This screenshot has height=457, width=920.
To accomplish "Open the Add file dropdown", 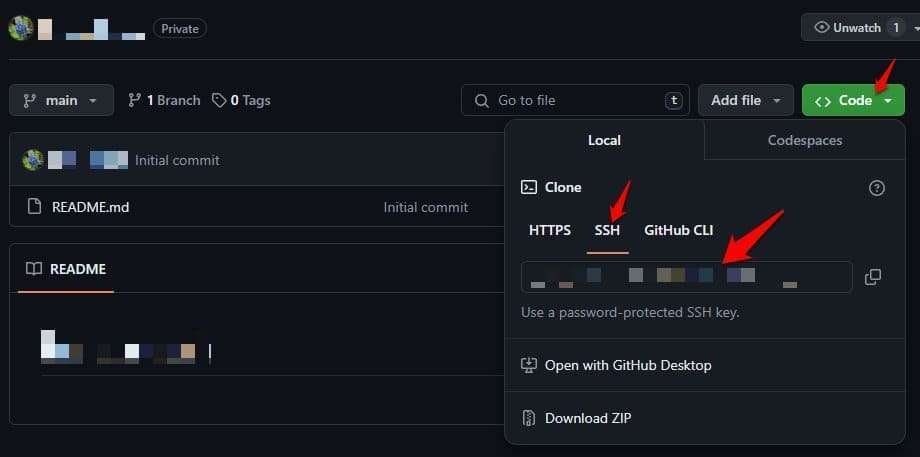I will pyautogui.click(x=746, y=100).
